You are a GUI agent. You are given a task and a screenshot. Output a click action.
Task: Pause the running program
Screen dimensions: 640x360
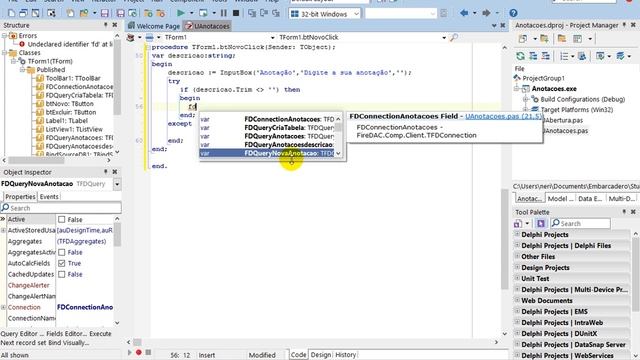224,13
